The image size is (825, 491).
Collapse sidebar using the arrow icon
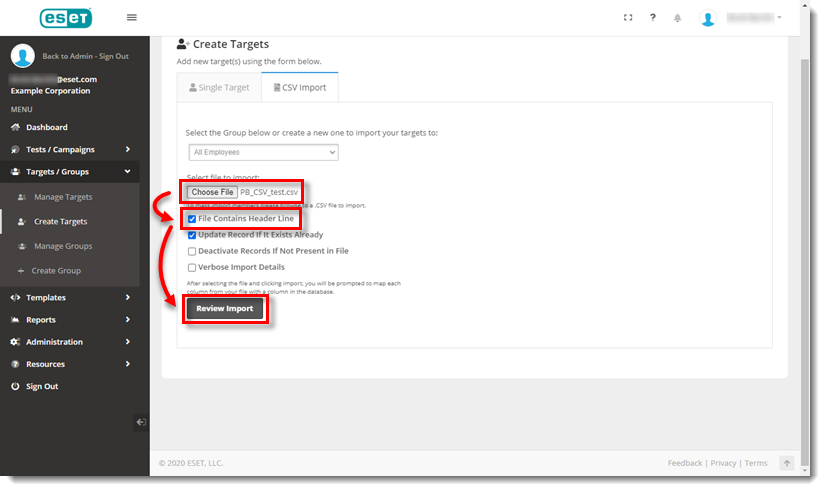coord(141,422)
